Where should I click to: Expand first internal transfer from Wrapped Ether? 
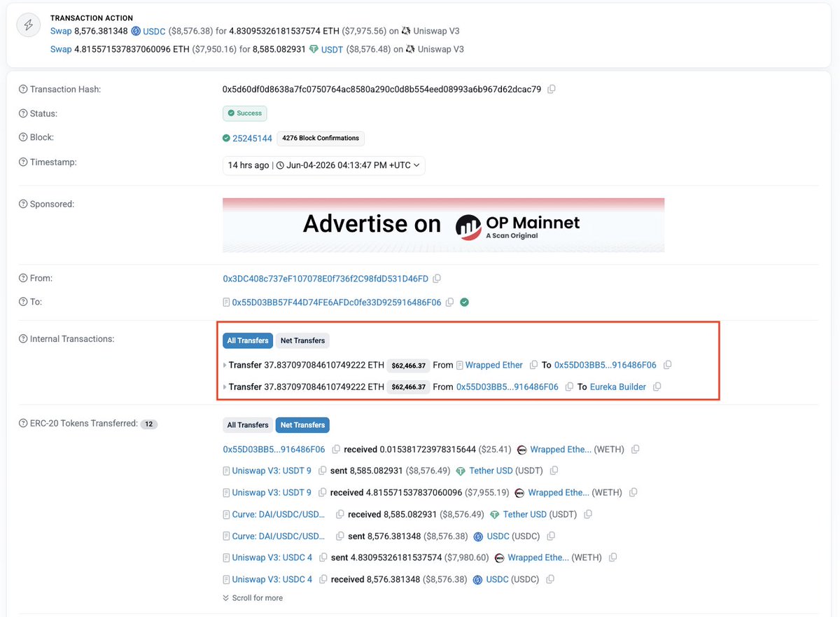[x=225, y=366]
